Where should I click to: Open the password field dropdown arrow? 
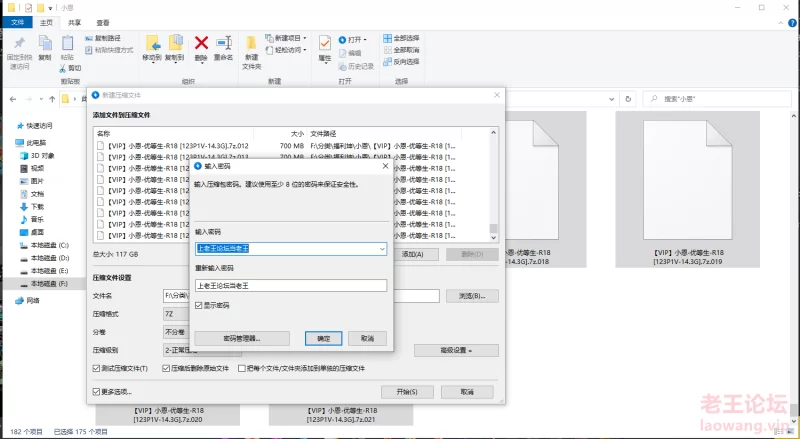(382, 249)
